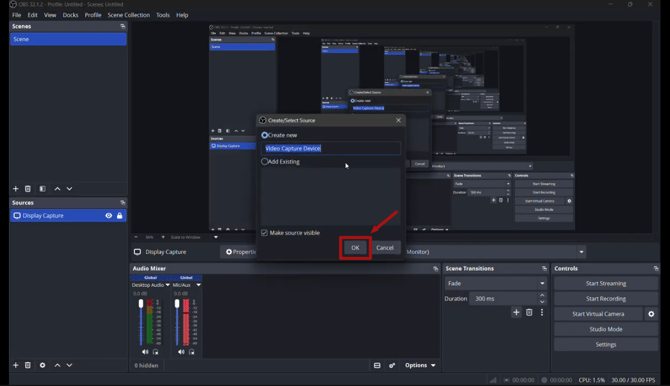Viewport: 670px width, 386px height.
Task: Unlock the Display Capture source lock icon
Action: (120, 215)
